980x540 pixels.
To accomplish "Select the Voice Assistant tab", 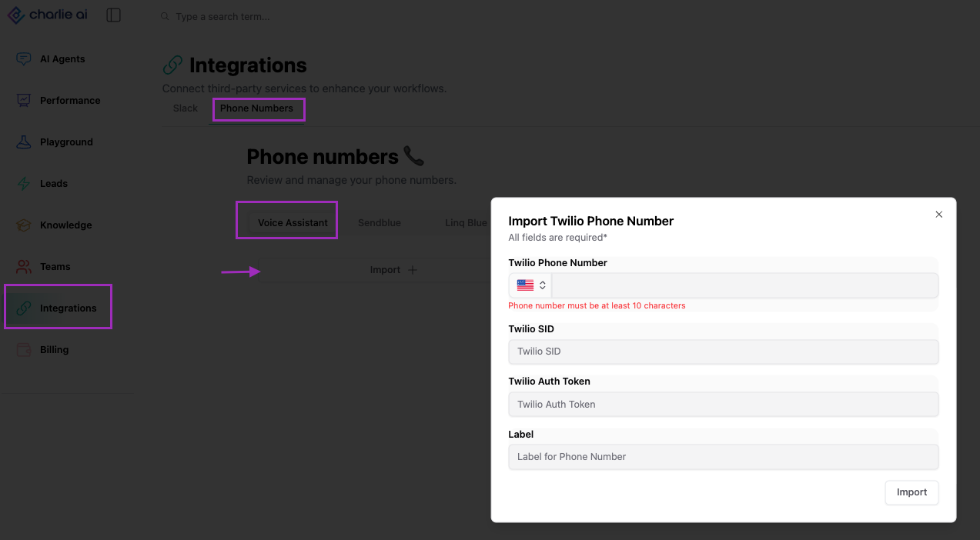I will click(x=293, y=223).
